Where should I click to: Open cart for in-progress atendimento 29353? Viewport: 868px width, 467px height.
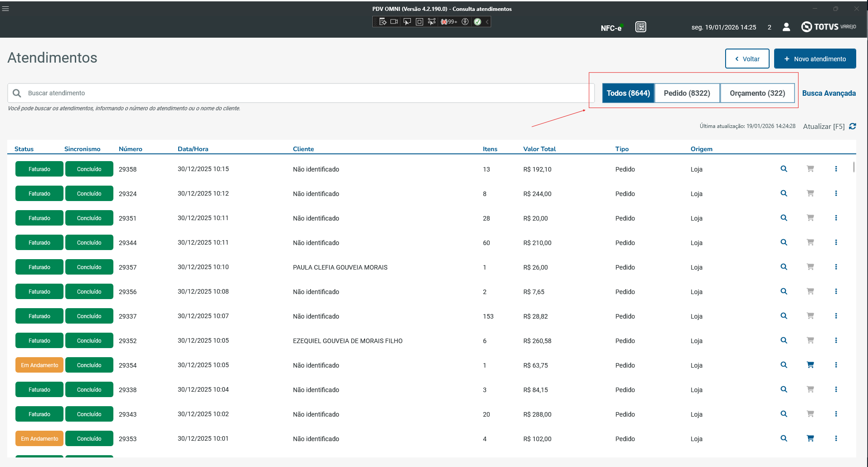click(x=810, y=438)
